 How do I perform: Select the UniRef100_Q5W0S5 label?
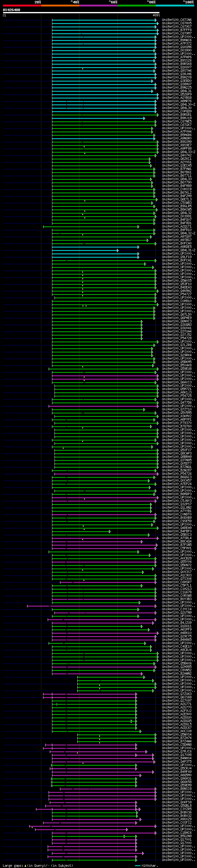click(177, 281)
